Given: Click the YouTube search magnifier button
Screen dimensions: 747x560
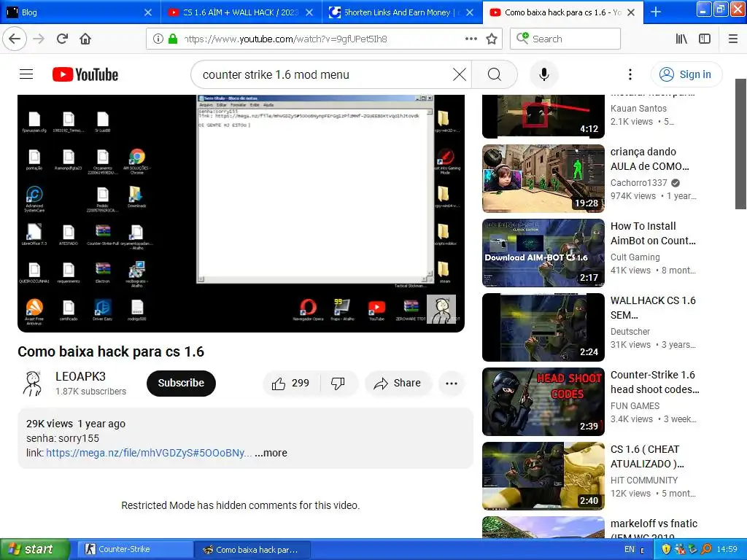Looking at the screenshot, I should click(495, 74).
